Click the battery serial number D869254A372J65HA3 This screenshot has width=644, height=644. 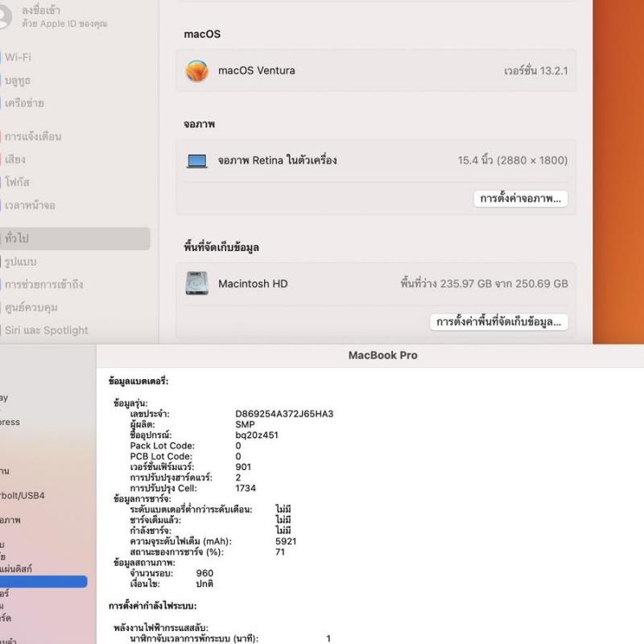coord(284,414)
